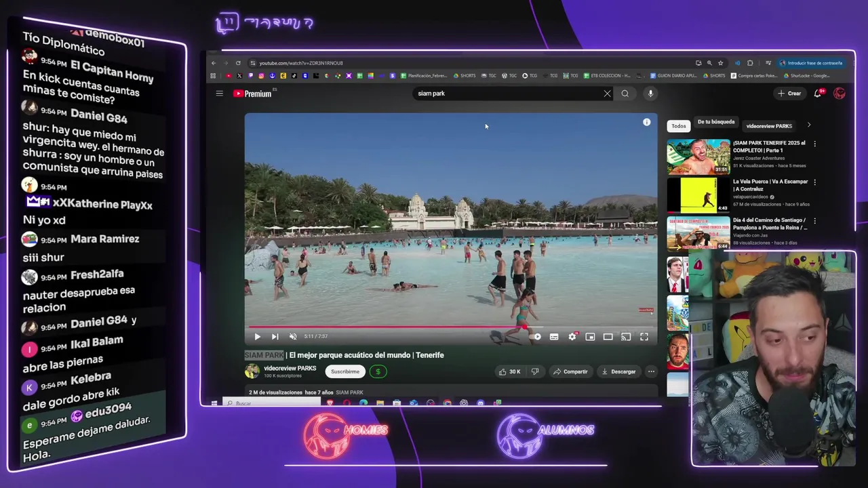Image resolution: width=868 pixels, height=488 pixels.
Task: Open thumbnail of Siam Park Tenerife 2025 video
Action: [x=698, y=157]
